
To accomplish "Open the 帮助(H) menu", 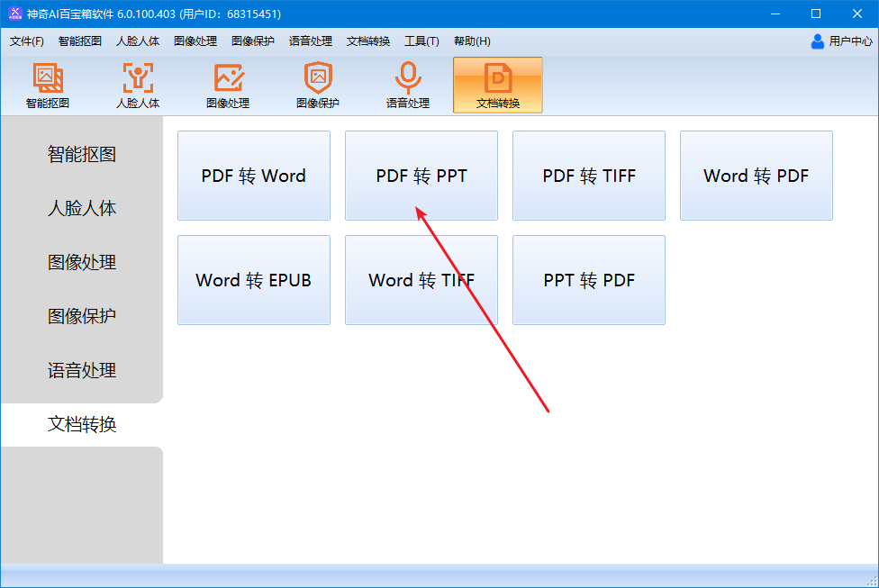I will click(x=472, y=41).
